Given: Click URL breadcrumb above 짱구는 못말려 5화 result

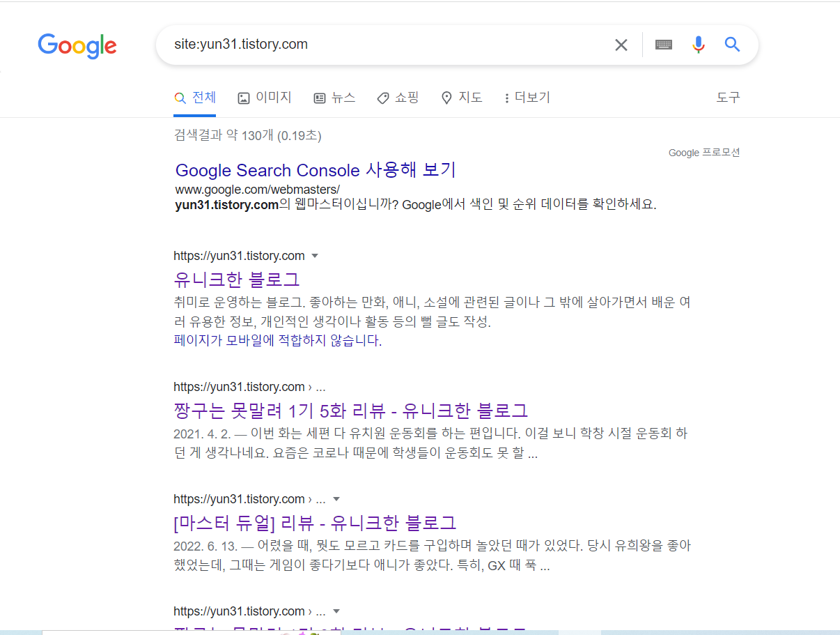Looking at the screenshot, I should tap(249, 387).
